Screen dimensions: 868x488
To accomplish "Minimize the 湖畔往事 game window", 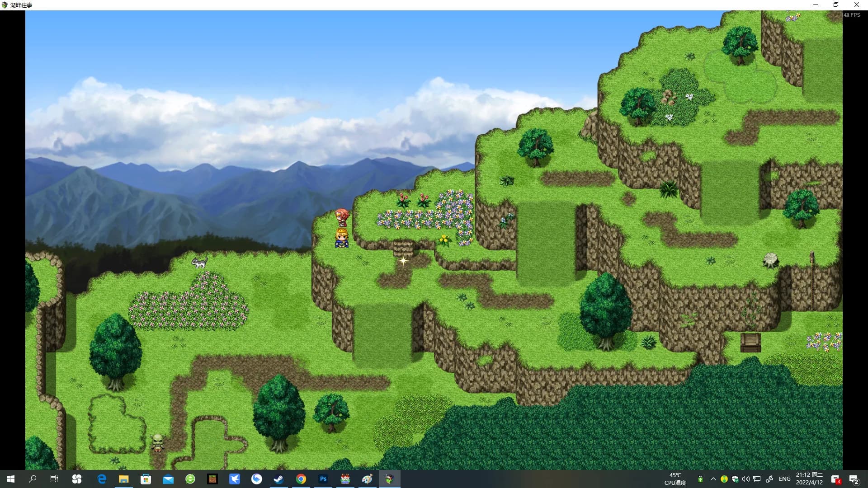I will pyautogui.click(x=816, y=5).
